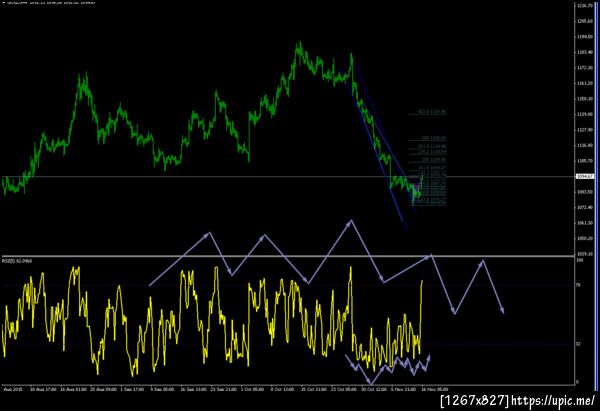Click the 1 Oct 05:00 time label
600x411 pixels.
pos(252,389)
